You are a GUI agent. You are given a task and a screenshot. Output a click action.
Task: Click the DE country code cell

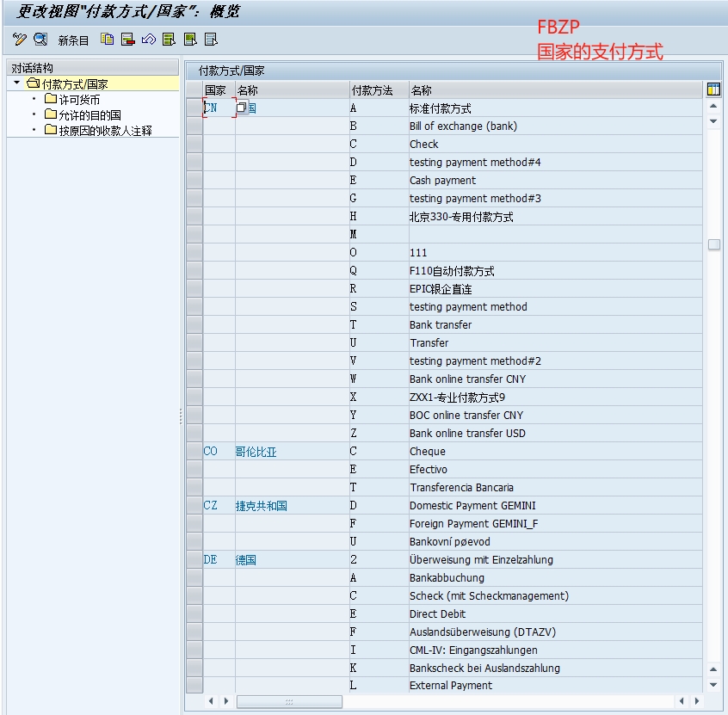(x=219, y=559)
